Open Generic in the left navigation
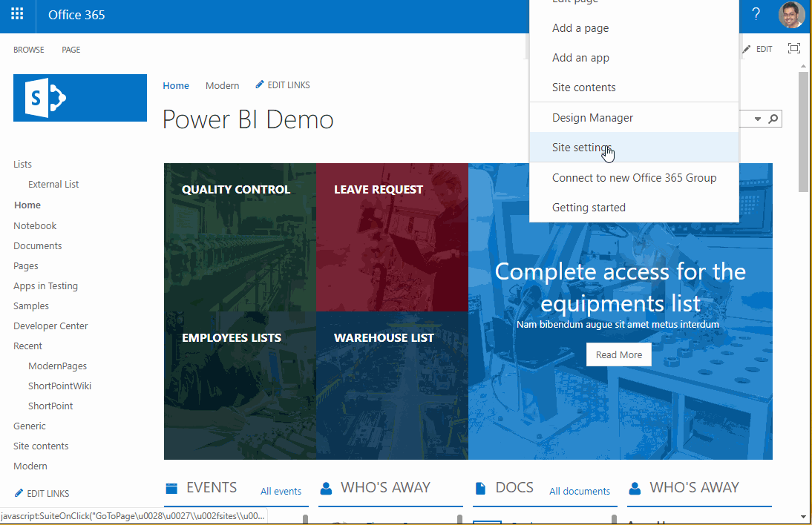Image resolution: width=812 pixels, height=525 pixels. (30, 426)
